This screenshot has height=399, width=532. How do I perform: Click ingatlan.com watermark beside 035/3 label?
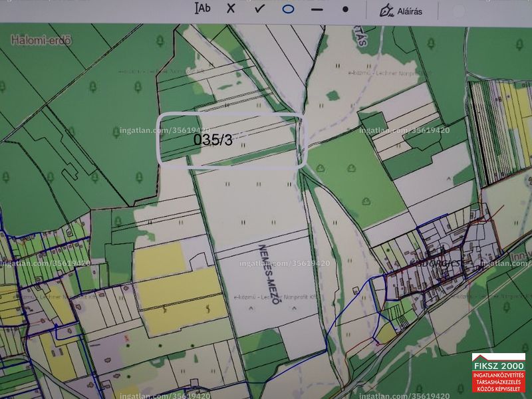click(165, 130)
